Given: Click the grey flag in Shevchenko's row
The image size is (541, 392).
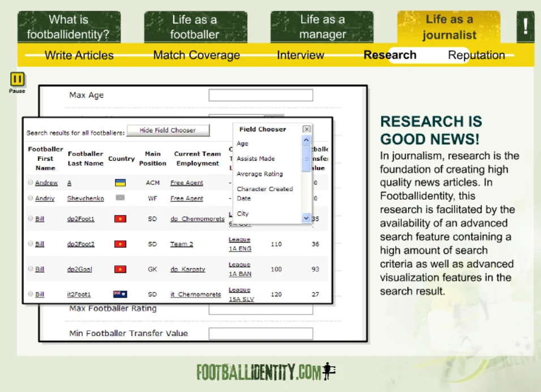Looking at the screenshot, I should pyautogui.click(x=120, y=198).
